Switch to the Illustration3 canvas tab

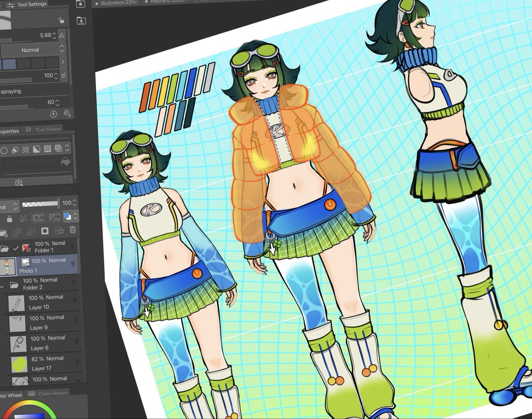(x=116, y=3)
